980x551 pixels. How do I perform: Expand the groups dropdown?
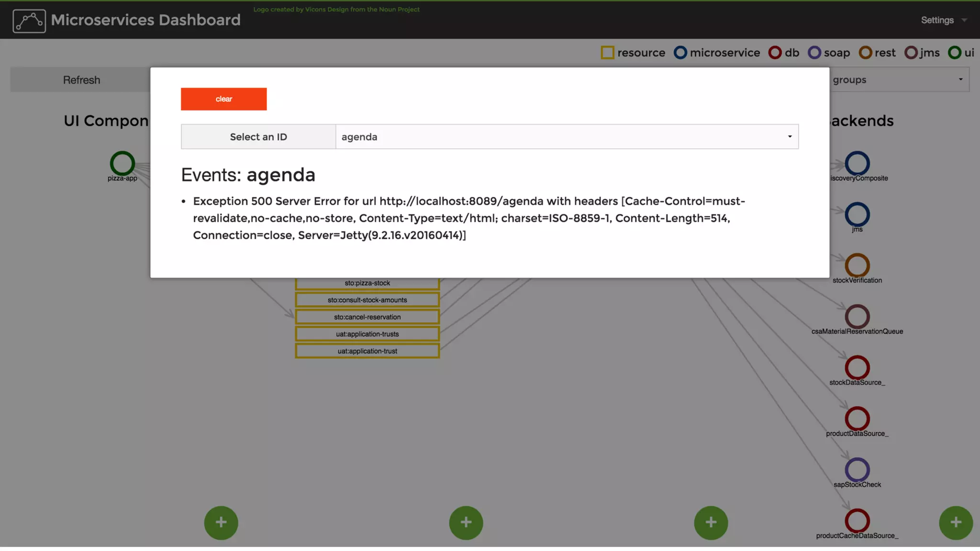899,80
